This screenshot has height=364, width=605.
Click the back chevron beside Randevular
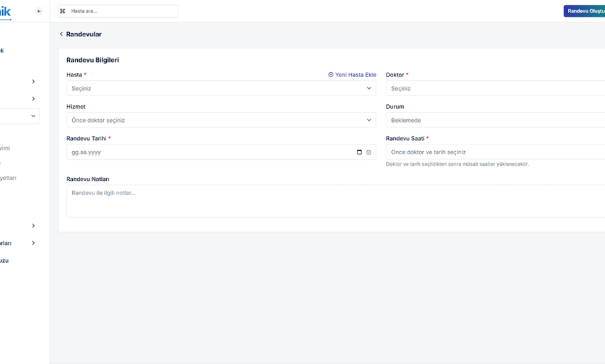(61, 35)
